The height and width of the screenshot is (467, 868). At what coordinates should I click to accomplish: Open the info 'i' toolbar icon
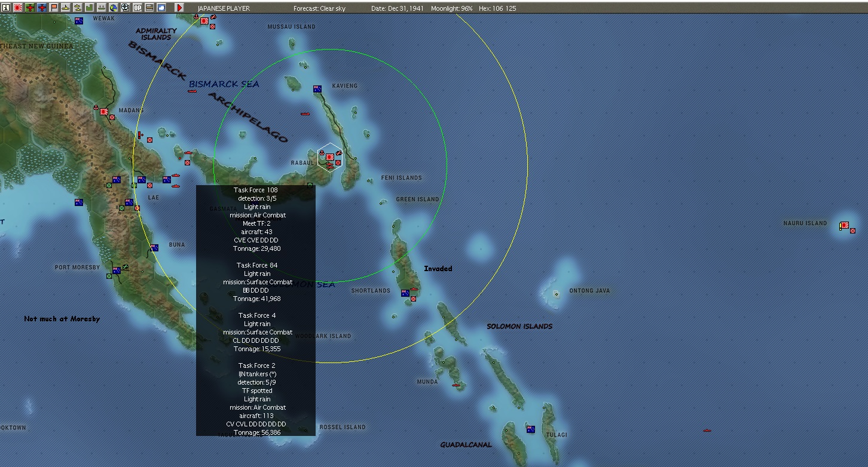5,8
